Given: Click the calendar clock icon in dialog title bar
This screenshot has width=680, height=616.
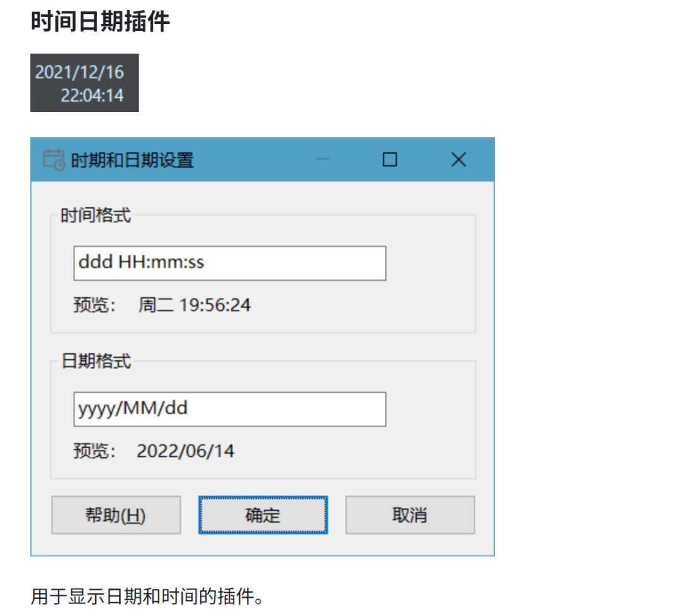Looking at the screenshot, I should (54, 160).
